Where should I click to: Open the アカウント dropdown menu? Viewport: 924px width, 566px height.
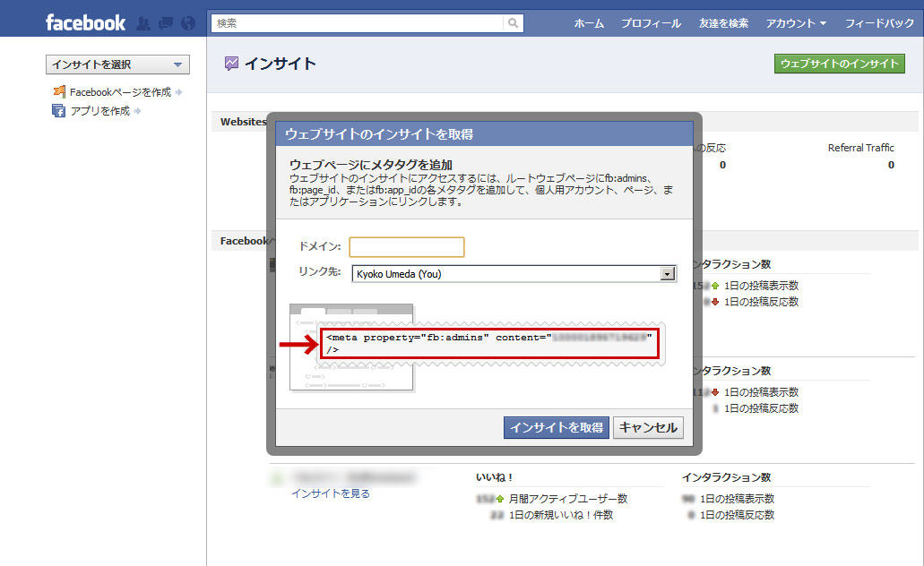(796, 23)
